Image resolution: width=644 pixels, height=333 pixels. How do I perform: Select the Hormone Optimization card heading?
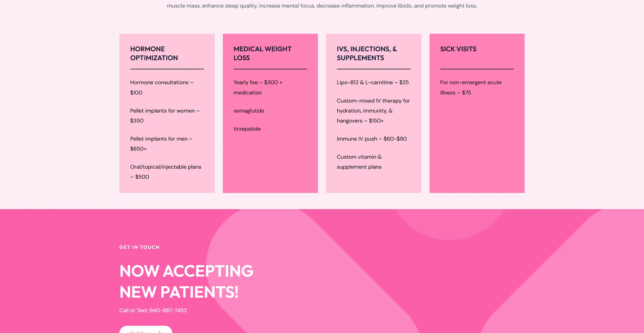click(154, 53)
